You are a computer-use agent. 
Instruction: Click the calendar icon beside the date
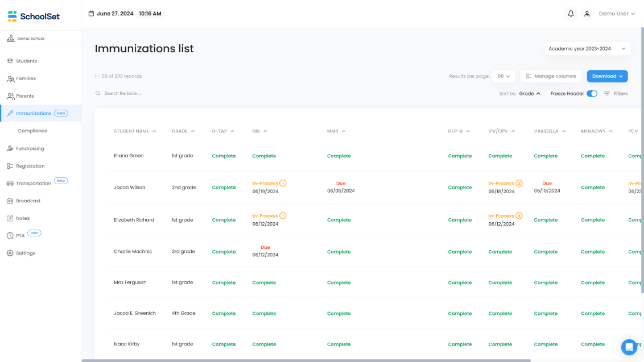click(92, 14)
